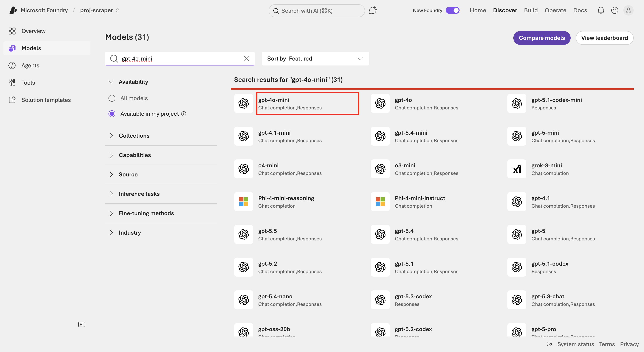Go to the Home tab
This screenshot has height=352, width=644.
(478, 10)
